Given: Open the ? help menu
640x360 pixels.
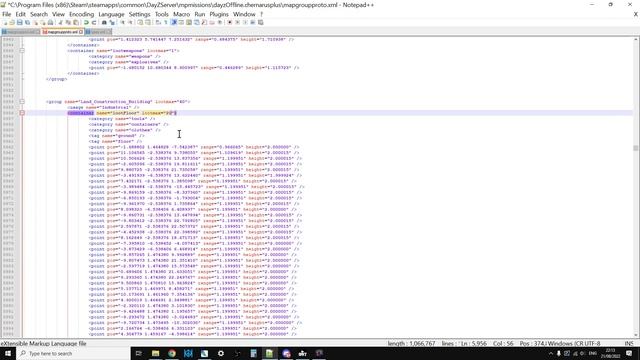Looking at the screenshot, I should click(x=261, y=14).
